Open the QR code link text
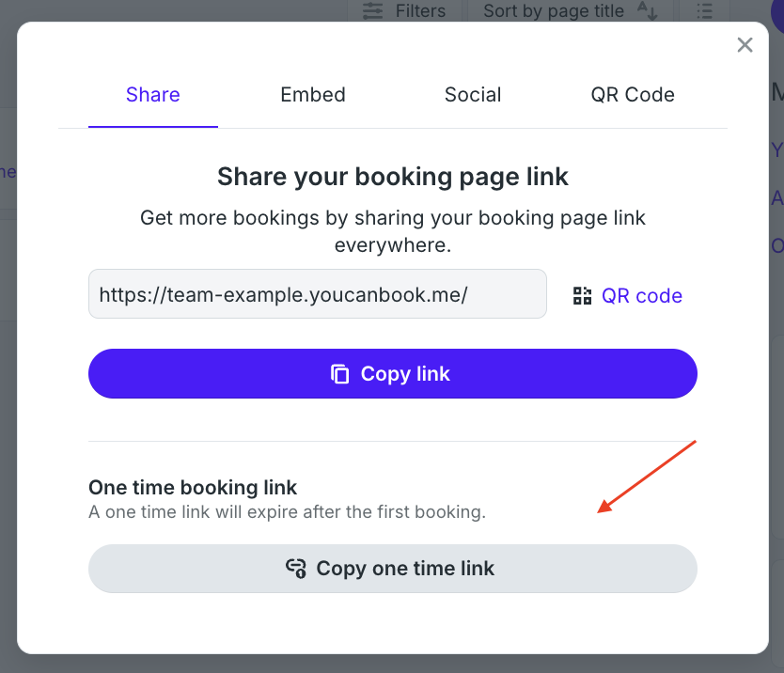The width and height of the screenshot is (784, 673). point(642,296)
